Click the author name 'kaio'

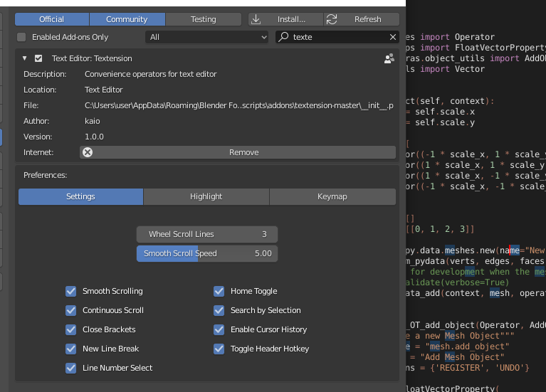click(93, 121)
